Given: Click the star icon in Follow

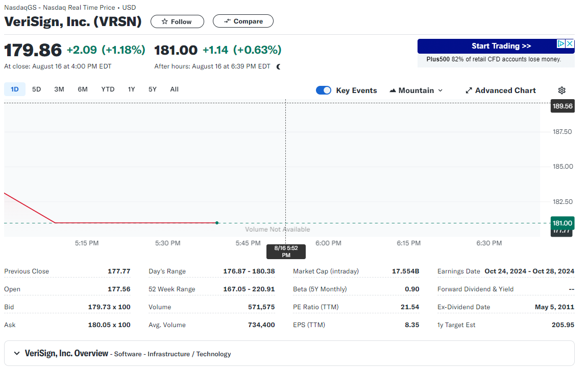Looking at the screenshot, I should click(x=164, y=21).
